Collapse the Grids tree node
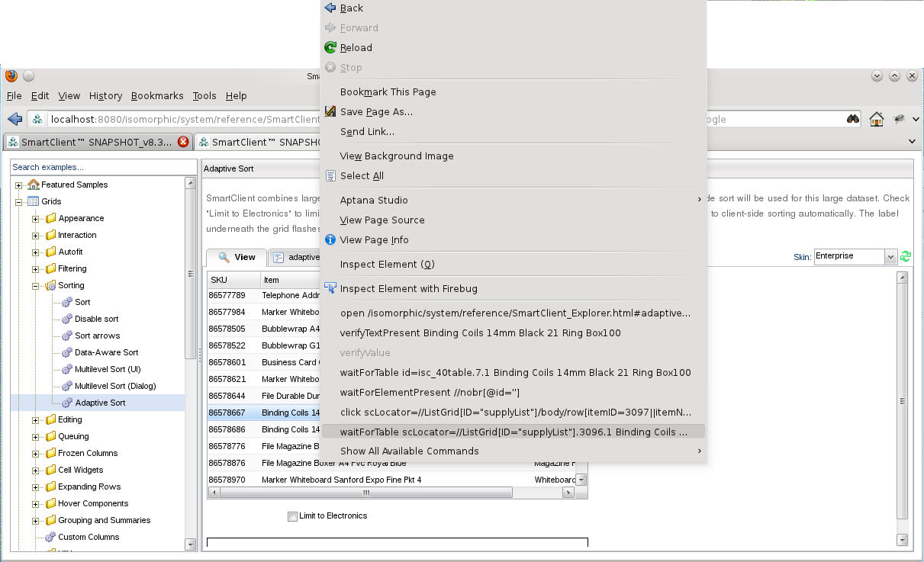Image resolution: width=924 pixels, height=562 pixels. [19, 201]
